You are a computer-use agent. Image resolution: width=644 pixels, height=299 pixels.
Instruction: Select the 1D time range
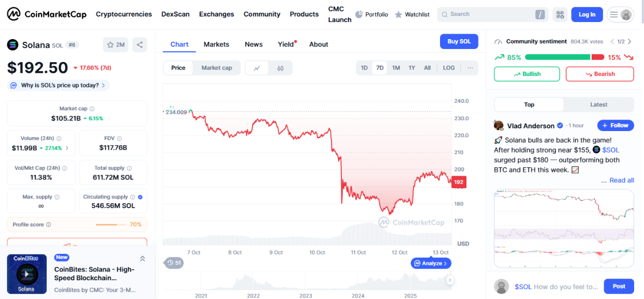coord(364,68)
